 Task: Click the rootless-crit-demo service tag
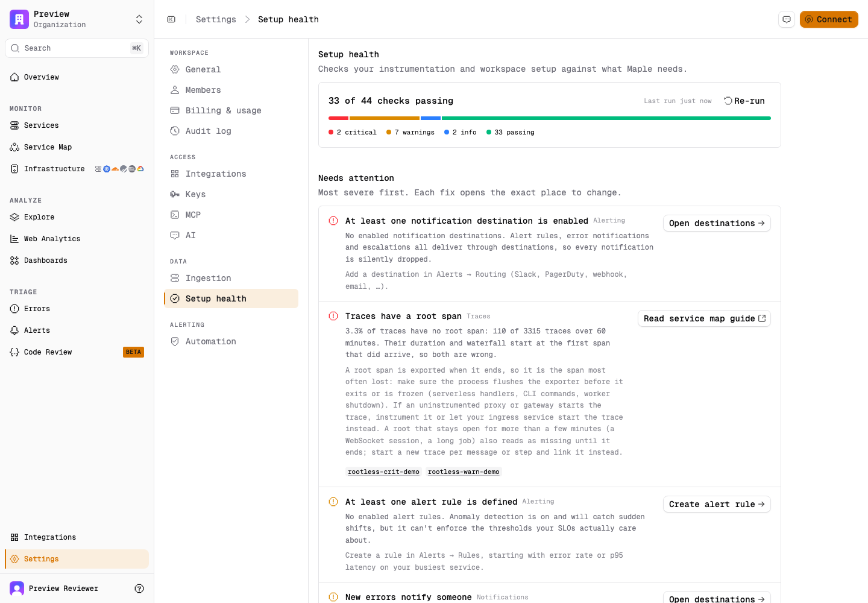(x=383, y=472)
